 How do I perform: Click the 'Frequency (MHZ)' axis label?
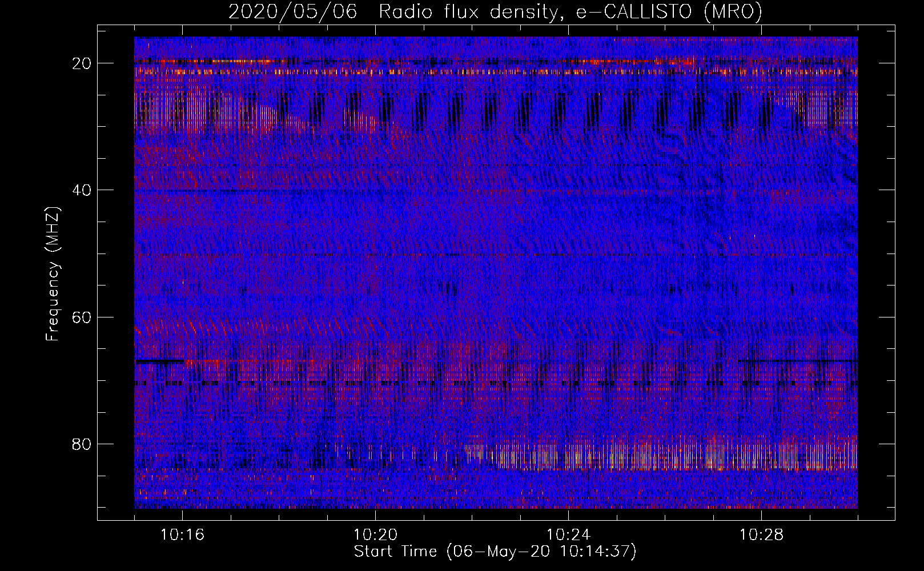(53, 274)
